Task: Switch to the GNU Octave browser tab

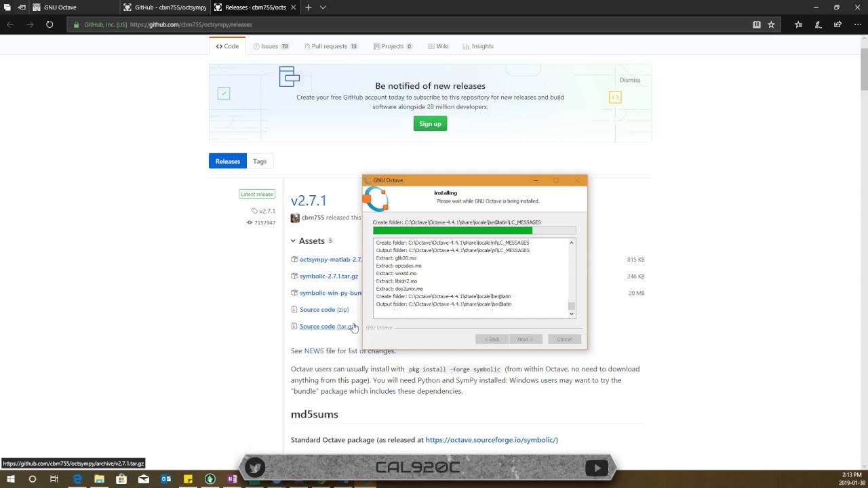Action: pyautogui.click(x=76, y=7)
